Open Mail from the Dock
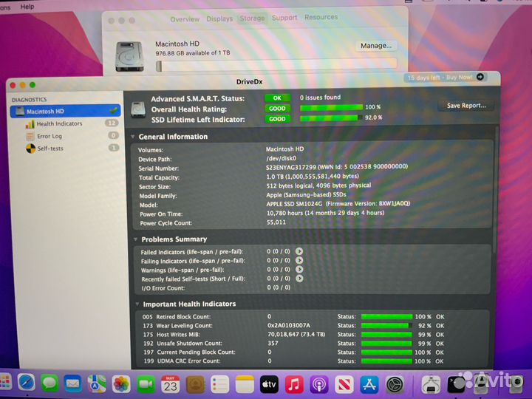The height and width of the screenshot is (399, 532). pos(73,383)
